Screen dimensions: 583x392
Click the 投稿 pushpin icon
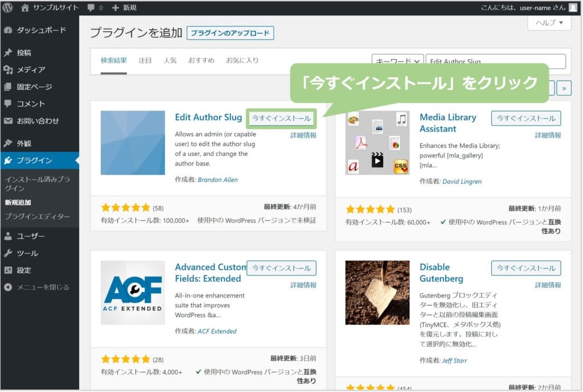pyautogui.click(x=8, y=52)
